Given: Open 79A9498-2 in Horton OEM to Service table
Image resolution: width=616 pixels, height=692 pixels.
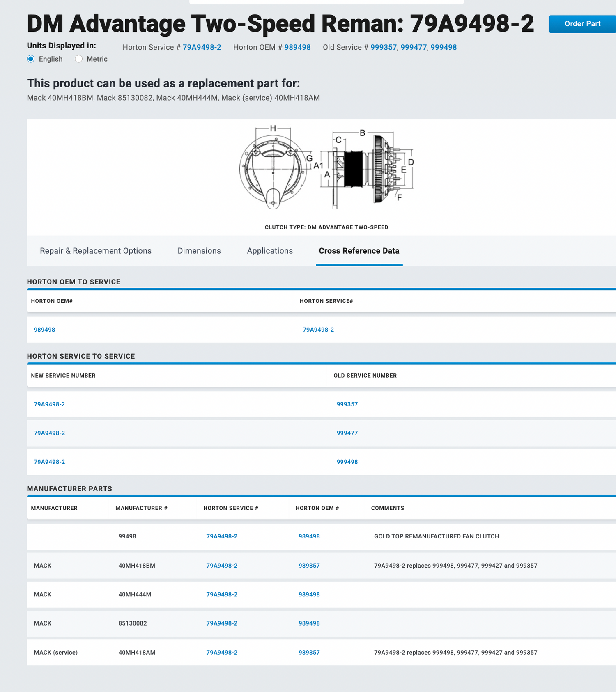Looking at the screenshot, I should (318, 330).
